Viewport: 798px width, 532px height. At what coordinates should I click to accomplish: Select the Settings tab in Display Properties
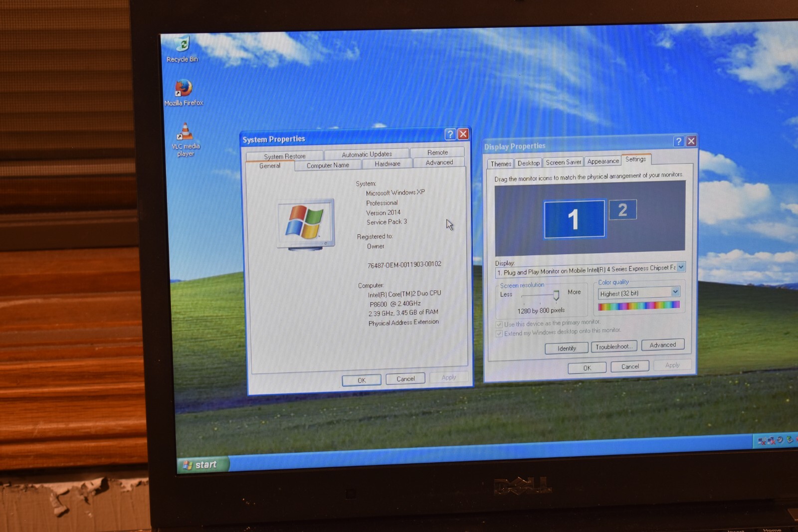pyautogui.click(x=636, y=159)
